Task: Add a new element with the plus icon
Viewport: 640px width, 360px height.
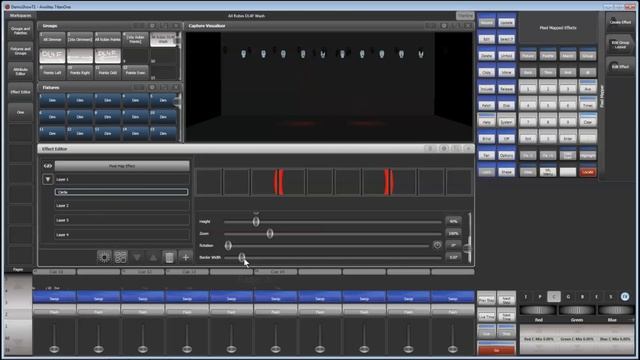Action: (185, 257)
